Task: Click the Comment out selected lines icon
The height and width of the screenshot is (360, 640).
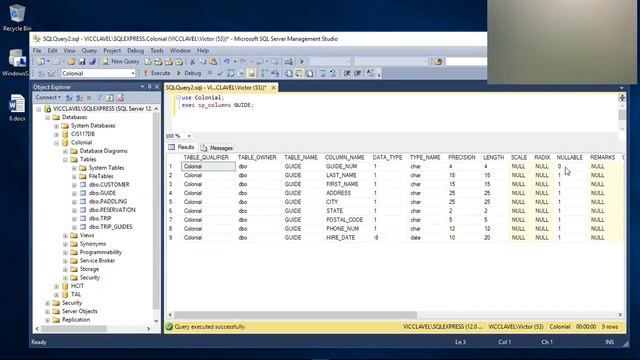Action: [x=323, y=73]
